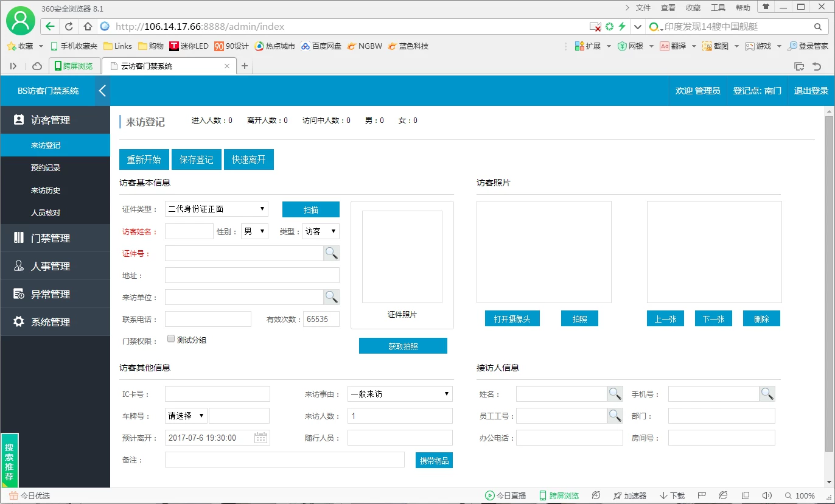The image size is (835, 504).
Task: Click the 删除 photo button
Action: pyautogui.click(x=761, y=318)
